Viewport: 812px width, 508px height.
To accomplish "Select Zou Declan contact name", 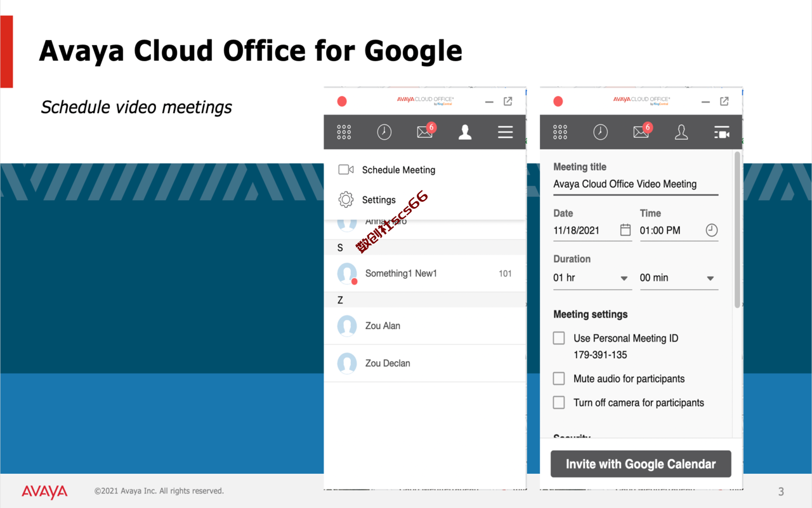I will click(388, 363).
